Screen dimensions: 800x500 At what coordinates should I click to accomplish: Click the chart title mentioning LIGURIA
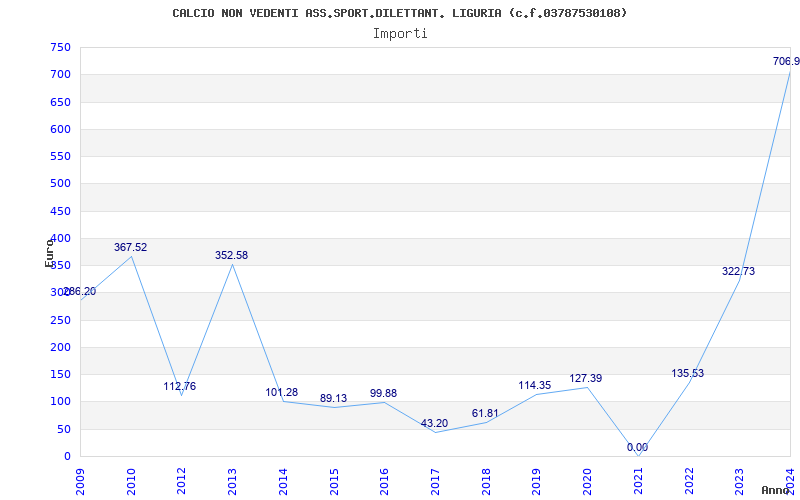coord(400,13)
